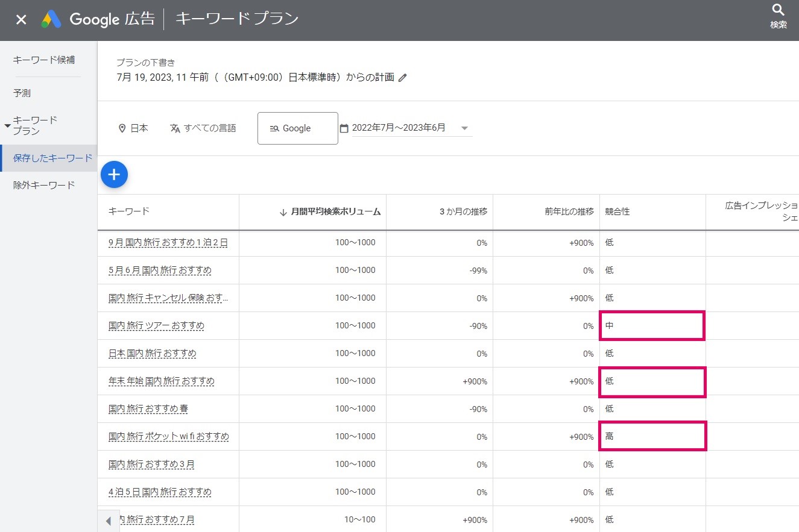
Task: Click the Google Ads logo
Action: tap(51, 19)
